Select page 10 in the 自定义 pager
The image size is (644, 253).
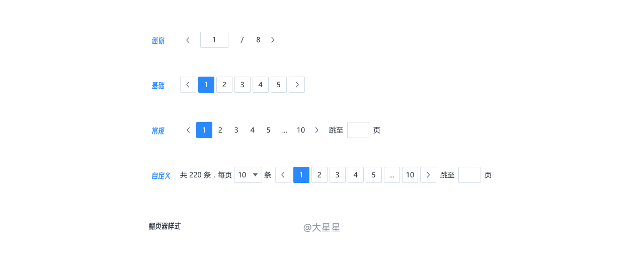[410, 175]
